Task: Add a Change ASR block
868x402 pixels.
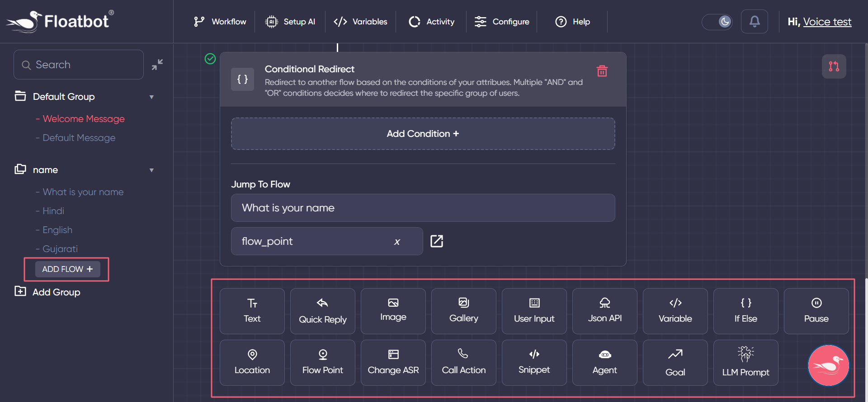Action: pos(393,363)
